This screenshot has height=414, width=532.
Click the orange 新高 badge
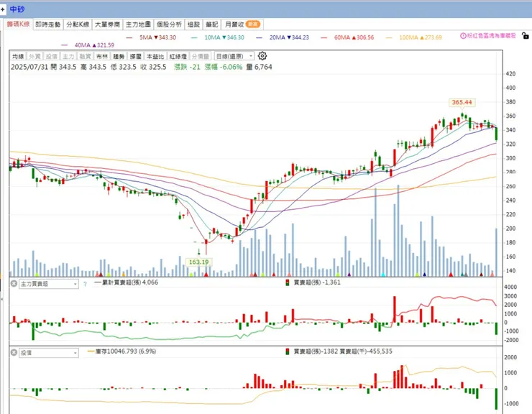tap(253, 24)
